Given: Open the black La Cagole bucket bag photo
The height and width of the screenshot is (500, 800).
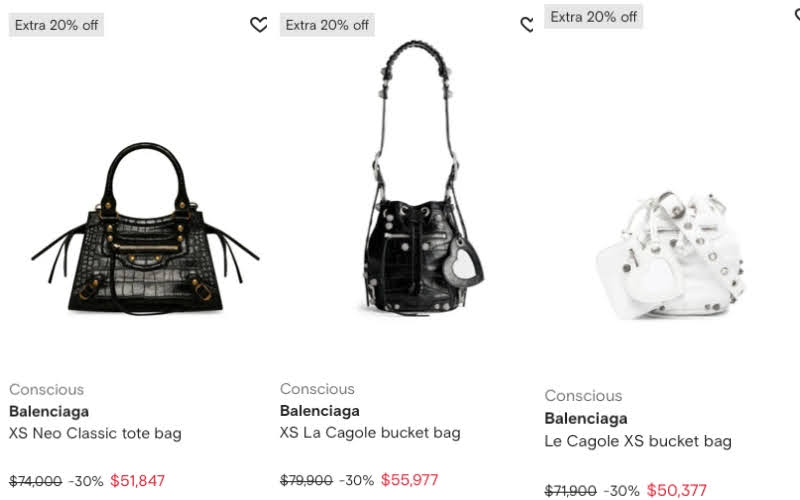Looking at the screenshot, I should click(x=418, y=177).
